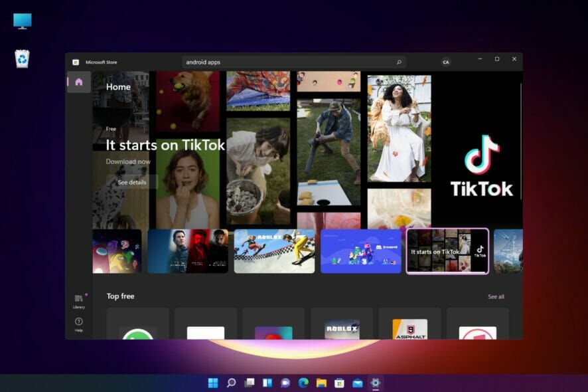Open the Help section in the sidebar
Image resolution: width=588 pixels, height=392 pixels.
coord(79,324)
